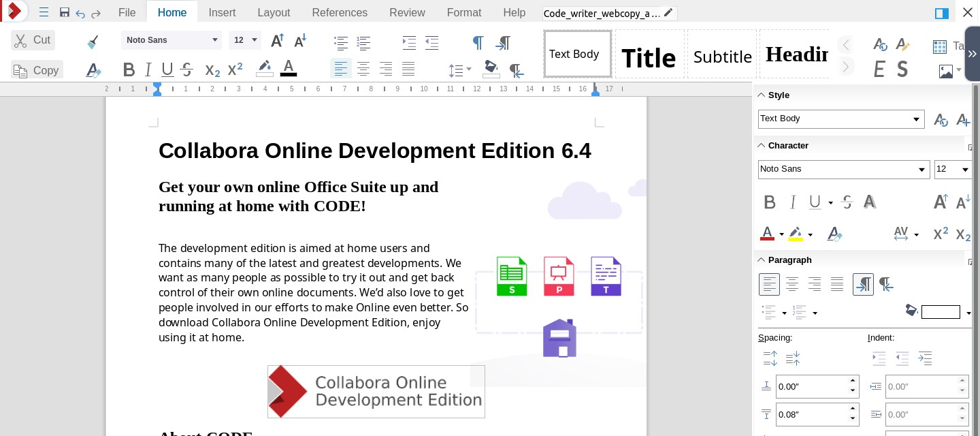The width and height of the screenshot is (980, 436).
Task: Insert an image using the toolbar picture icon
Action: click(945, 70)
